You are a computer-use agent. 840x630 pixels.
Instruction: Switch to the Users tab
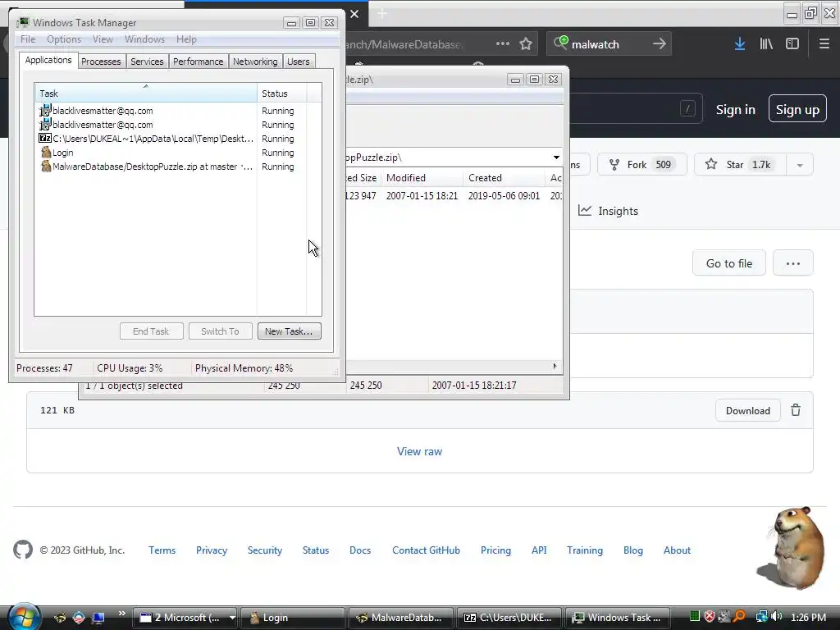point(298,62)
